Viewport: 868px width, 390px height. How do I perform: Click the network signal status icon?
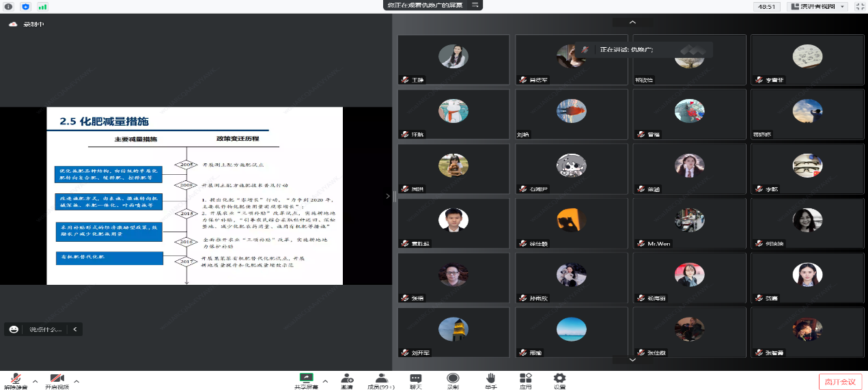42,6
